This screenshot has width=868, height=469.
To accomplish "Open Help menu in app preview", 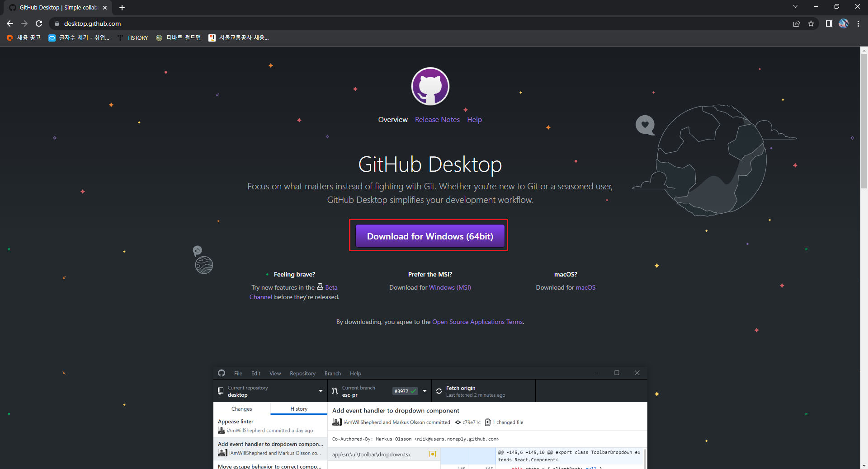I will tap(355, 374).
